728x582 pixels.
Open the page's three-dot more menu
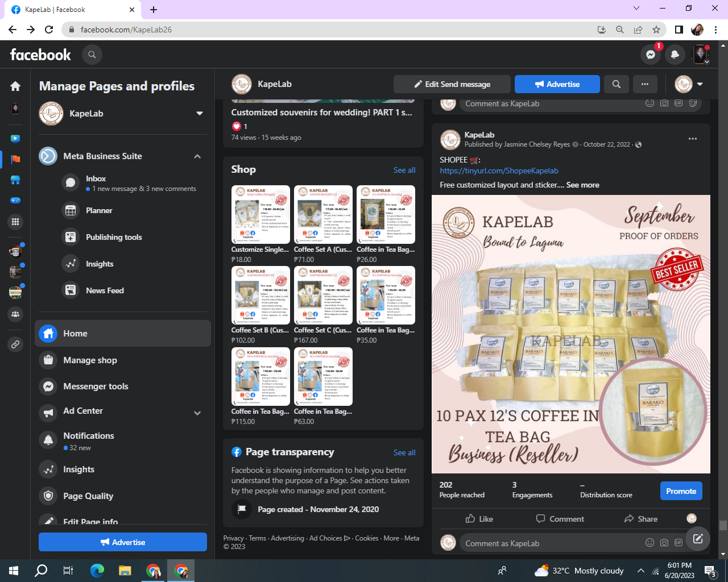coord(644,84)
